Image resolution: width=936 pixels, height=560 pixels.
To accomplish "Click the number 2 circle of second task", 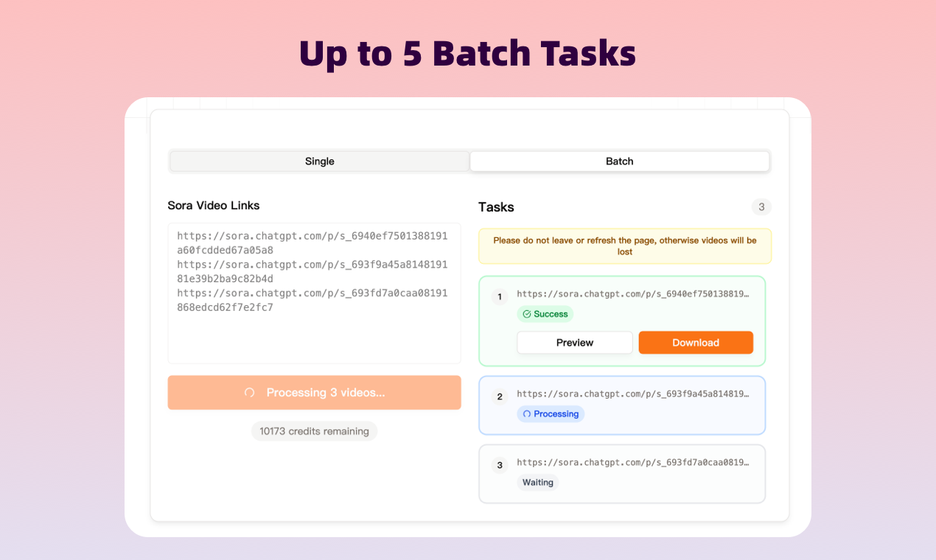I will (500, 397).
